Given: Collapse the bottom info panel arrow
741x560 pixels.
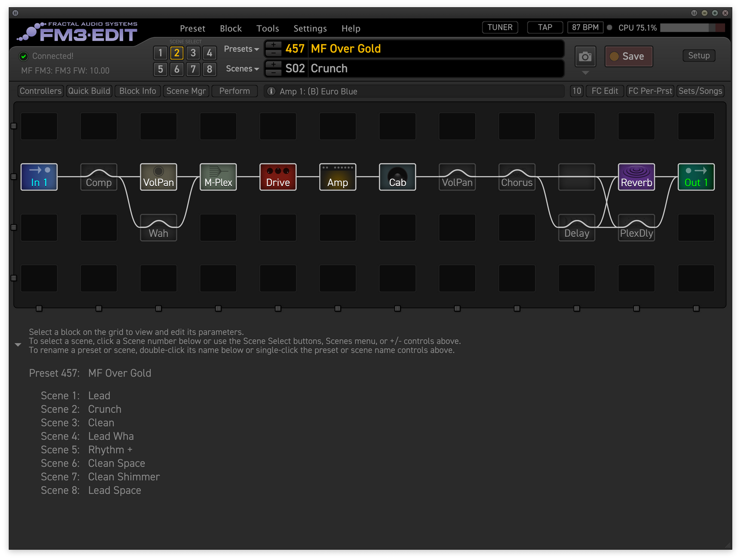Looking at the screenshot, I should [x=18, y=344].
